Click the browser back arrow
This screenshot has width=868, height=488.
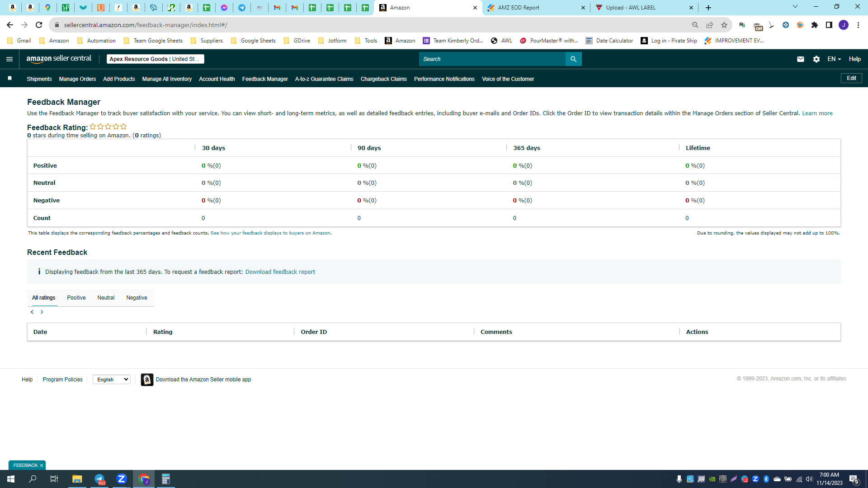pos(10,25)
